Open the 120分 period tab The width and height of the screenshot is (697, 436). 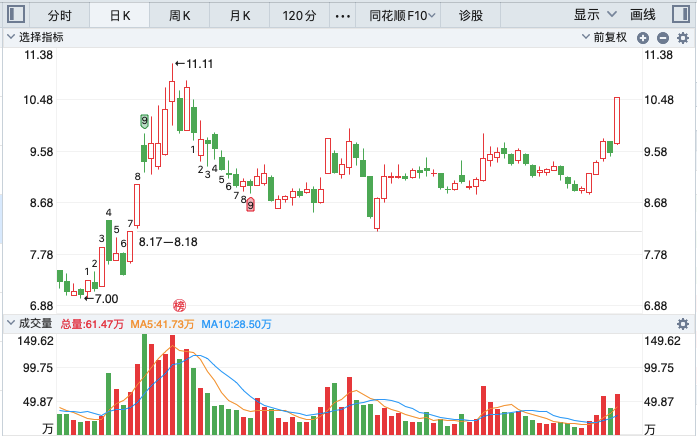299,16
